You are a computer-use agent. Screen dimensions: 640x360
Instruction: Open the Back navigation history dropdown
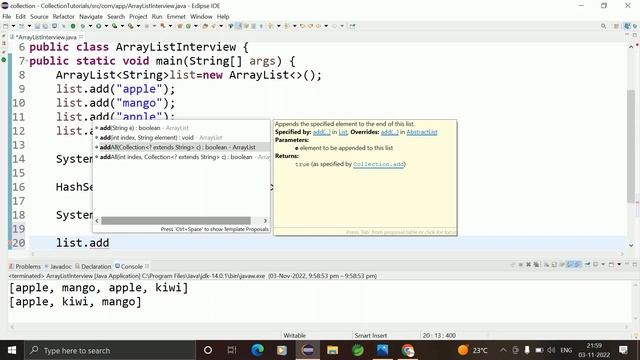click(x=326, y=26)
